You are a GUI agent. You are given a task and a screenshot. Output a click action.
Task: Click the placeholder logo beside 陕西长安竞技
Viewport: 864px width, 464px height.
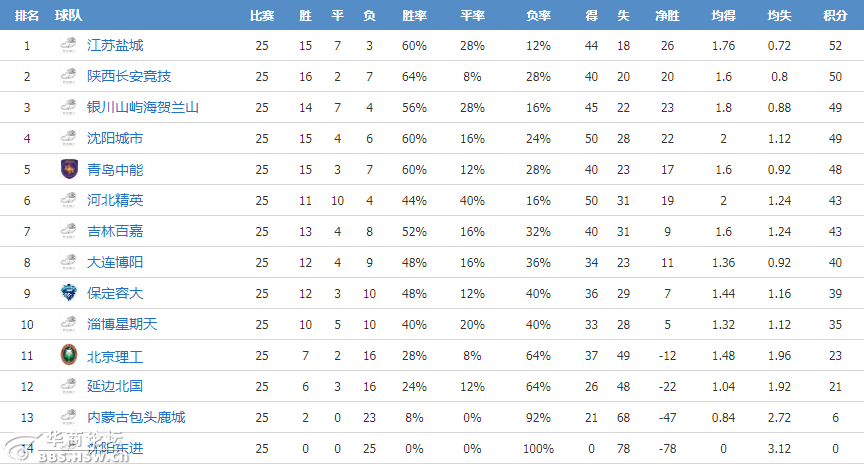tap(69, 75)
